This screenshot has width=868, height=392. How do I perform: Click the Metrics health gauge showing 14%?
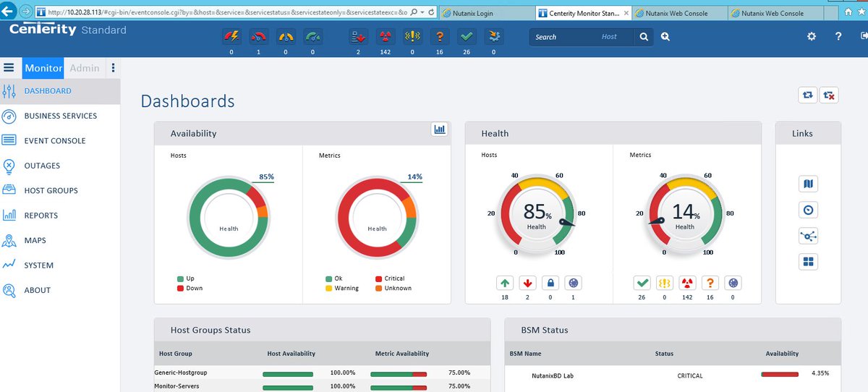tap(684, 216)
